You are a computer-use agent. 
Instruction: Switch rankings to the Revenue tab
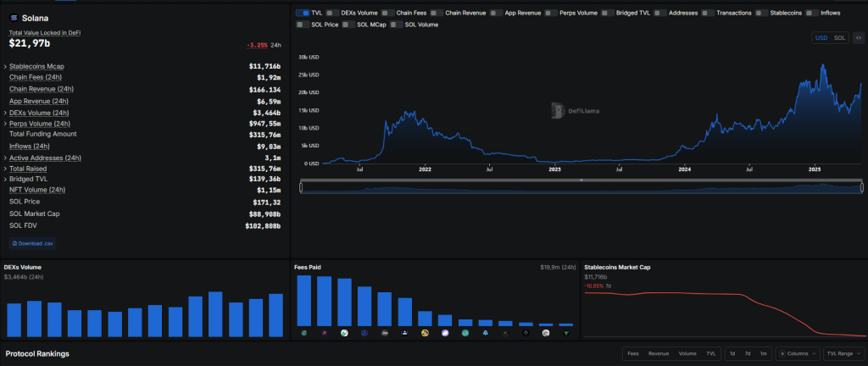tap(658, 353)
